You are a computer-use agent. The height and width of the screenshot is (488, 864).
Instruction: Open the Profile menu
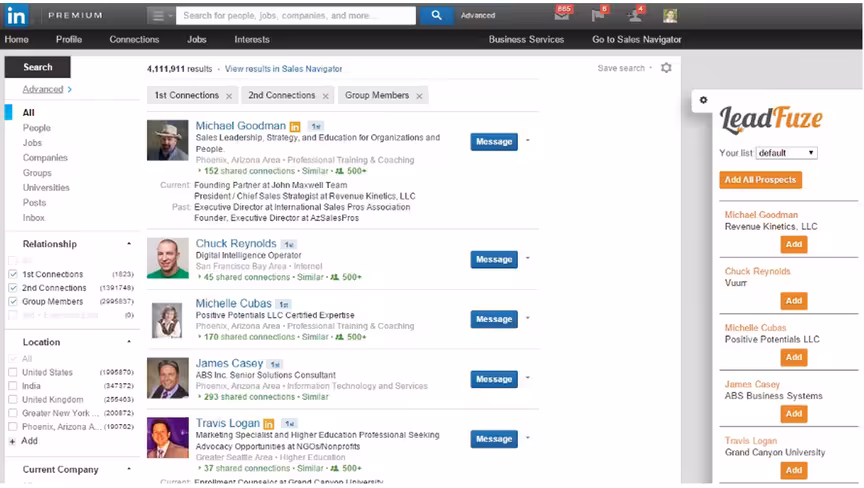click(x=69, y=40)
